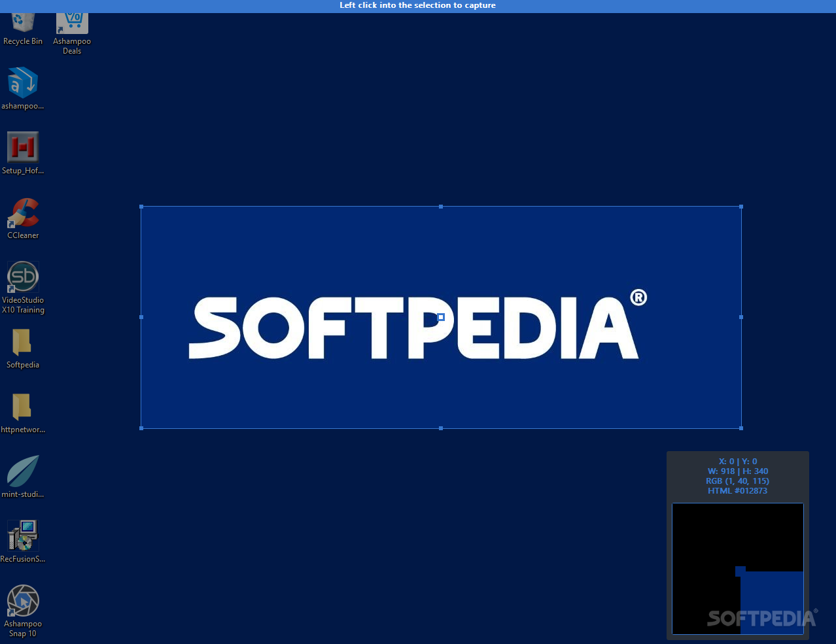Click the center marker of the selection
Viewport: 836px width, 644px height.
pos(441,317)
